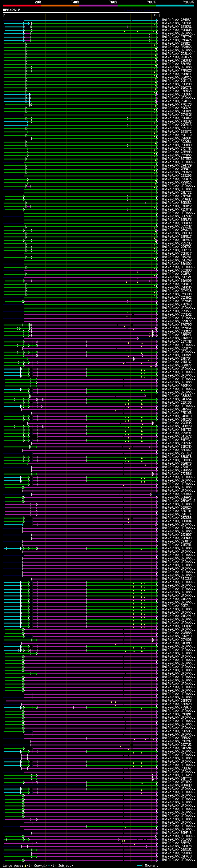Viewport: 197px width, 868px height.
Task: Select hit label UniRef100_A7QI78
Action: (177, 104)
